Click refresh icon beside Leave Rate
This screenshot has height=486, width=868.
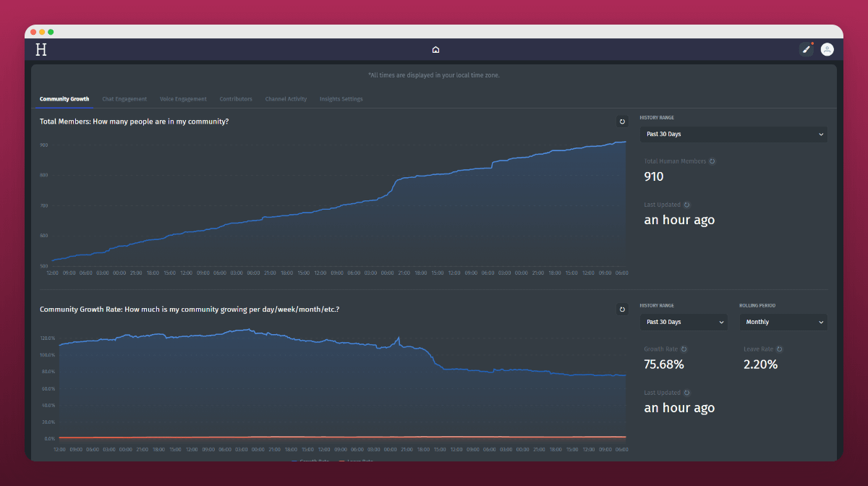click(779, 349)
